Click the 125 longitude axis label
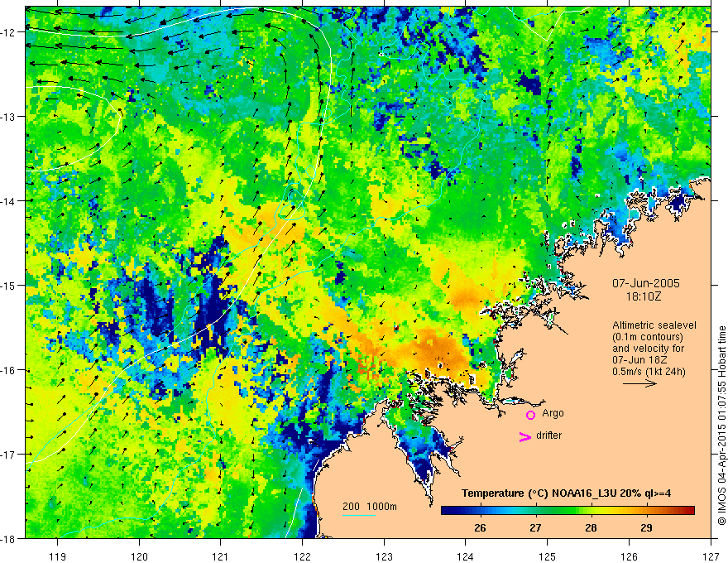The image size is (728, 563). [548, 556]
